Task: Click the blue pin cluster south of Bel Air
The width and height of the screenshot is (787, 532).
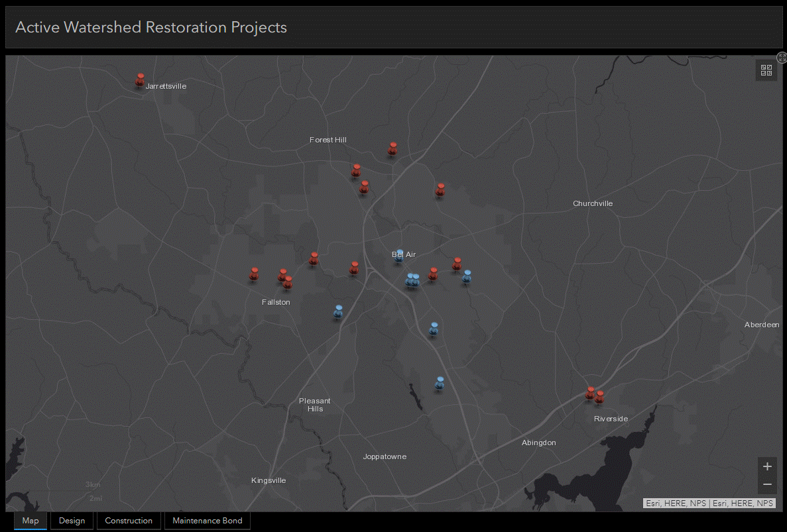Action: coord(411,280)
